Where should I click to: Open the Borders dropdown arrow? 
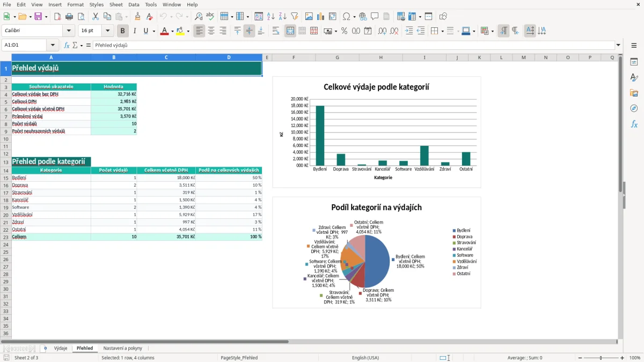[442, 31]
